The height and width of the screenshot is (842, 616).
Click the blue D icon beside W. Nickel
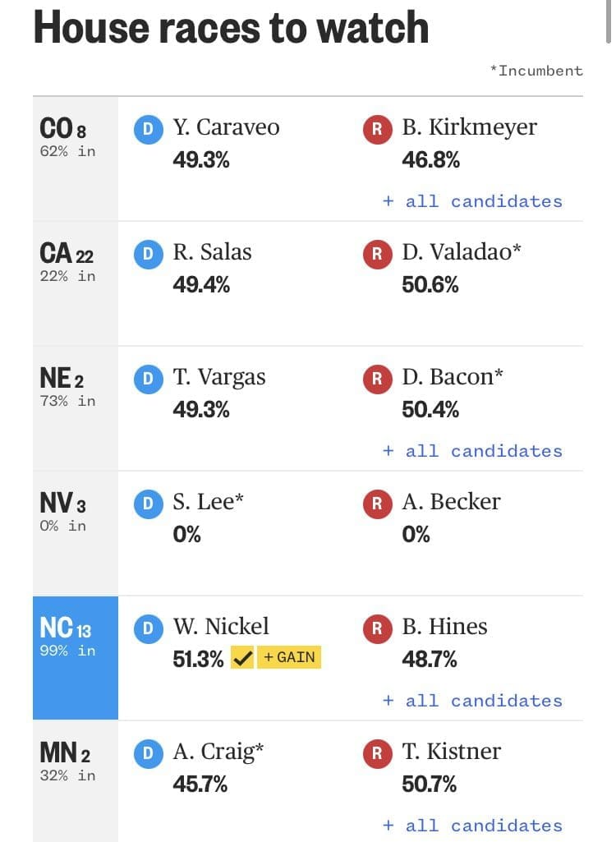tap(148, 628)
